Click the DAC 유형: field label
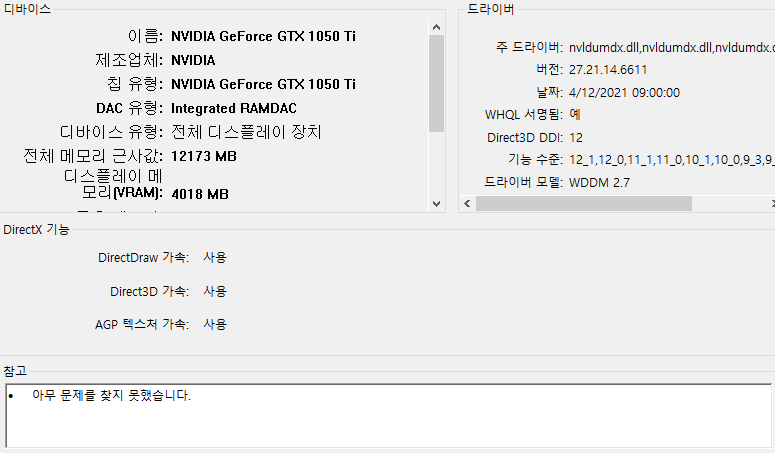Image resolution: width=775 pixels, height=453 pixels. point(129,108)
